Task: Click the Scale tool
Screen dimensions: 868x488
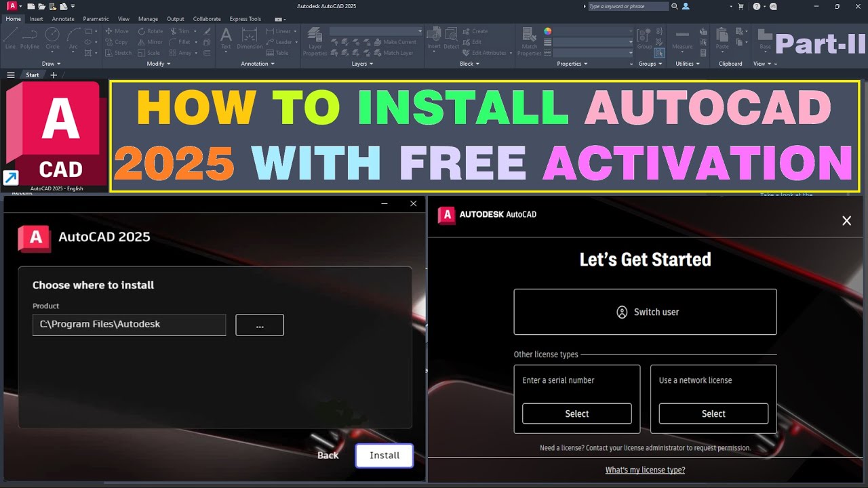Action: click(149, 53)
